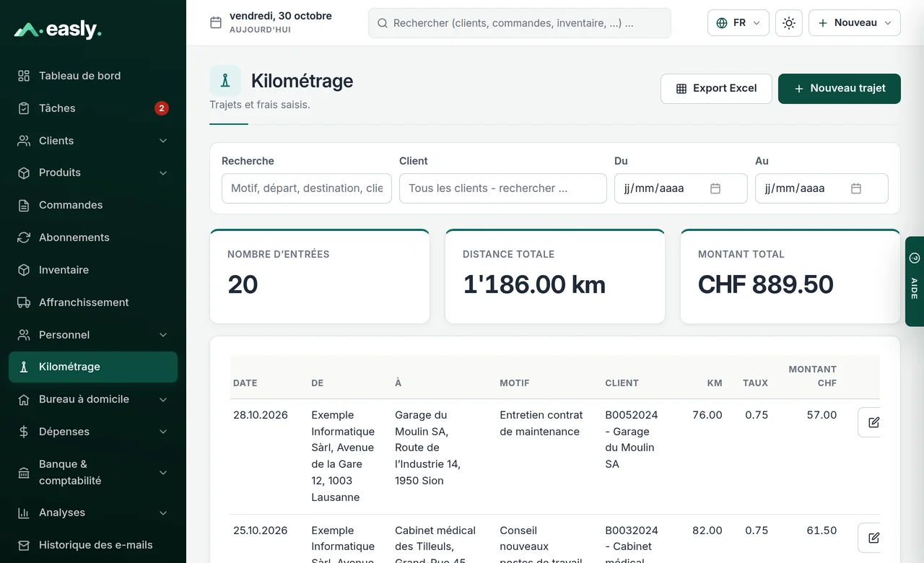
Task: Click the calendar icon beside today's date
Action: coord(216,22)
